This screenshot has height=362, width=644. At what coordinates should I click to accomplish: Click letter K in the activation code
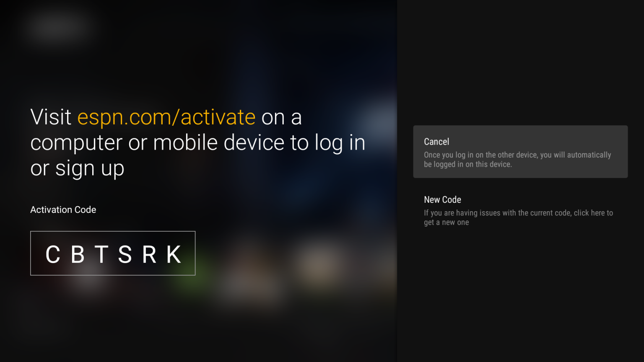tap(174, 254)
